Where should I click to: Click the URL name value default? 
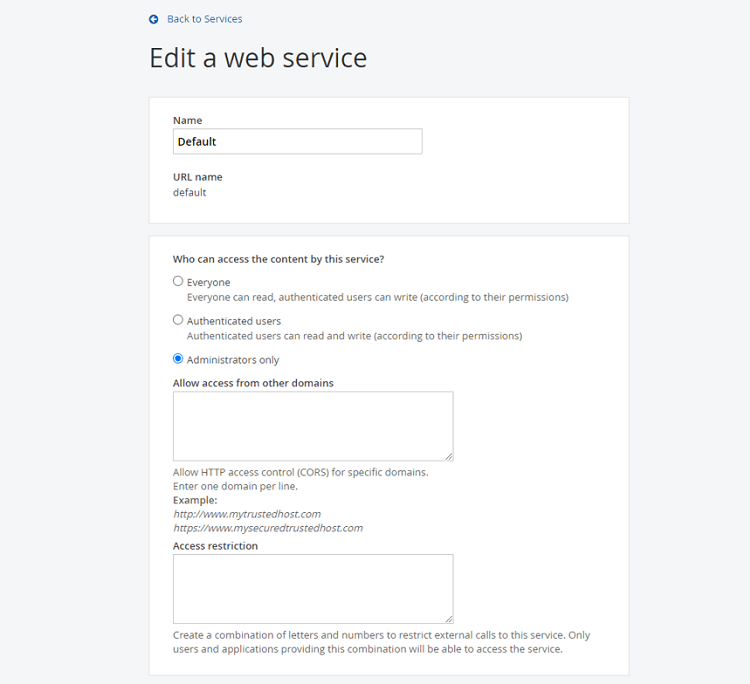coord(189,192)
